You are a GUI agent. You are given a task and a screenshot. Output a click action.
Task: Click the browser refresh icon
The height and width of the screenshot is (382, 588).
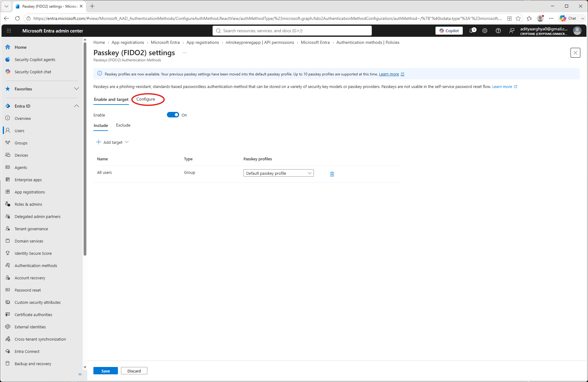pyautogui.click(x=17, y=18)
